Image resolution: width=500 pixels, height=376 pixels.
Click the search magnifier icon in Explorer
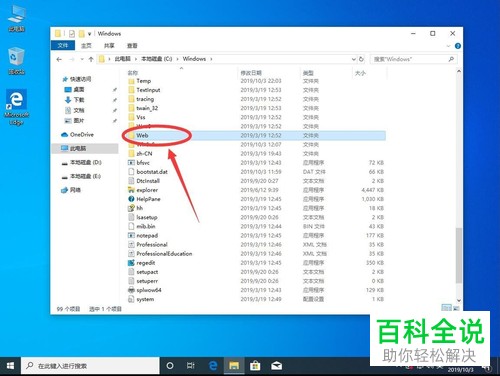click(x=451, y=59)
